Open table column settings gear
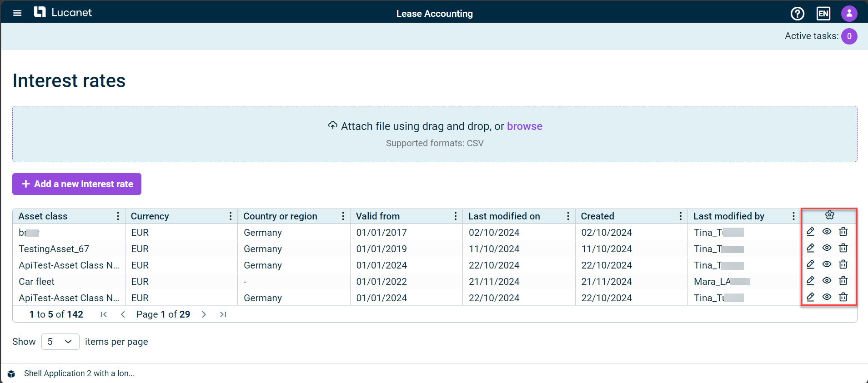This screenshot has height=383, width=868. 829,215
